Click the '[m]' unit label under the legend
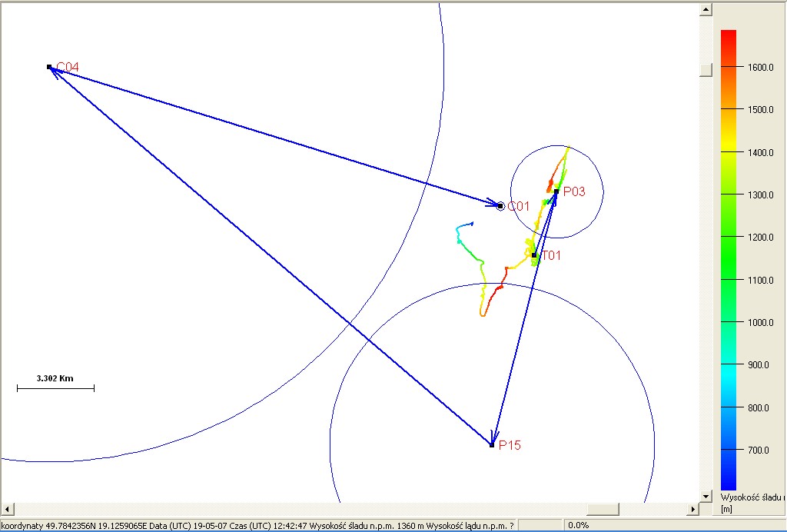 pos(726,509)
